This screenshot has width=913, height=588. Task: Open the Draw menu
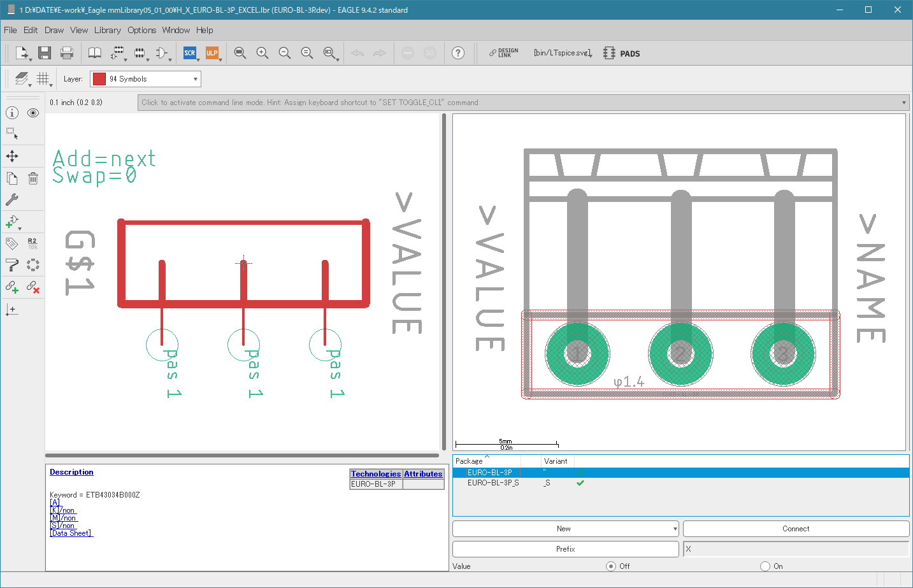pyautogui.click(x=54, y=30)
